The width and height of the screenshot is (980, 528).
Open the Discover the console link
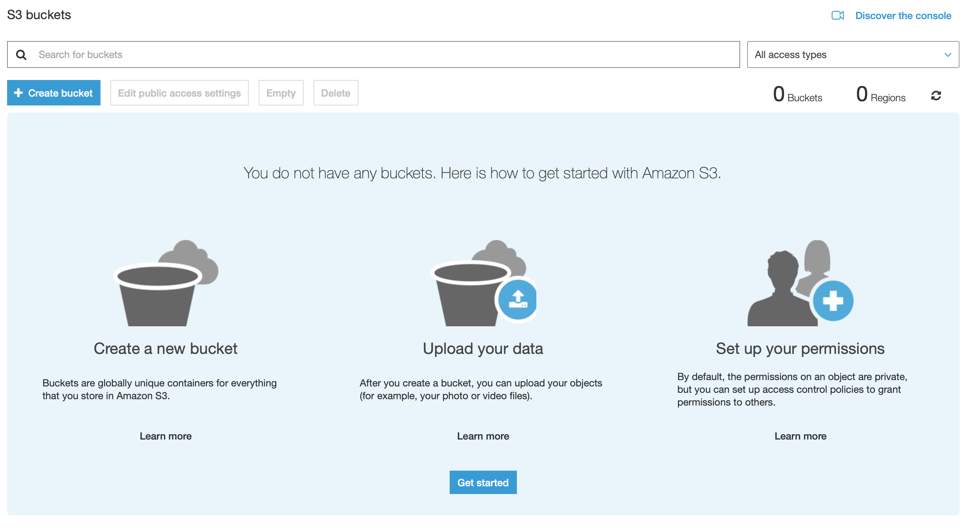[x=903, y=16]
